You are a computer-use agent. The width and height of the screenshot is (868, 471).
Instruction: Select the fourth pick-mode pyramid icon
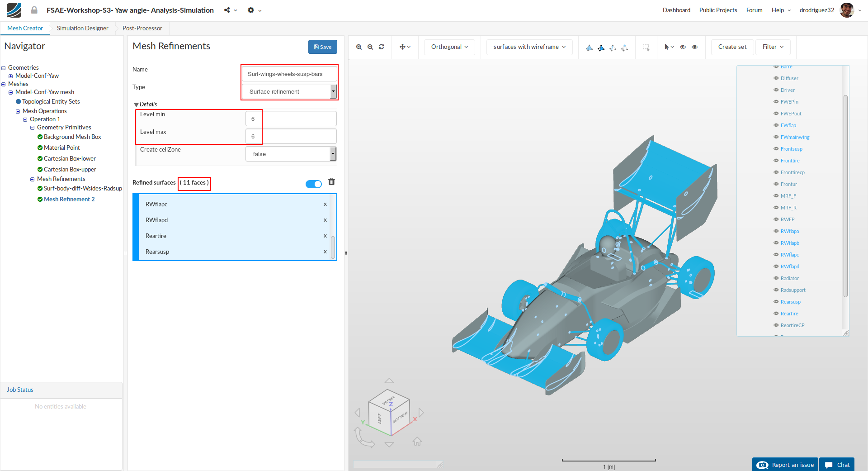624,48
